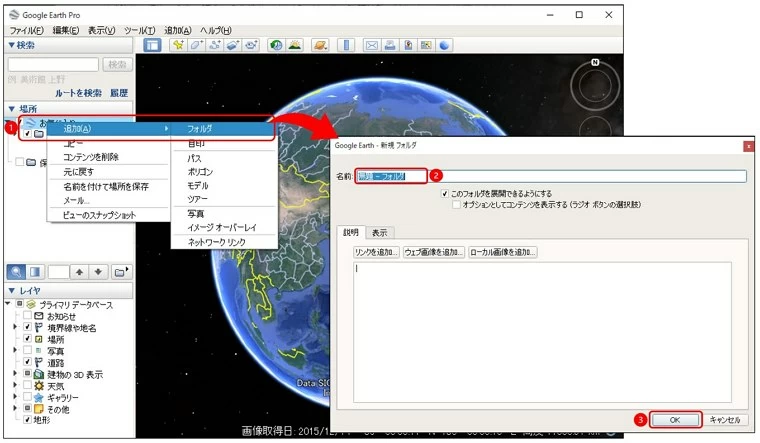This screenshot has height=443, width=760.
Task: Click add-folder icon in Places panel
Action: tap(121, 272)
